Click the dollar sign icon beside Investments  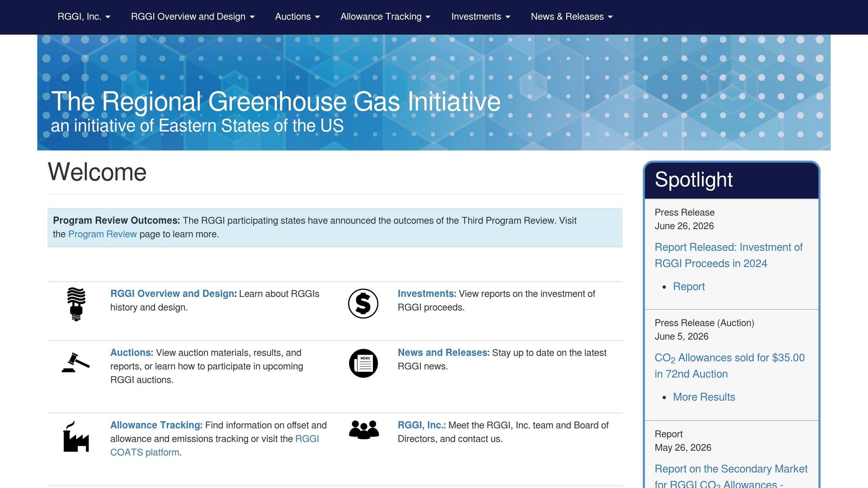tap(363, 304)
